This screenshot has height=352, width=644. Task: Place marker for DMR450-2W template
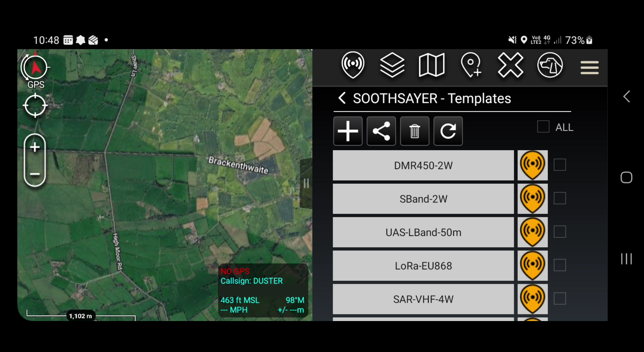(x=532, y=165)
